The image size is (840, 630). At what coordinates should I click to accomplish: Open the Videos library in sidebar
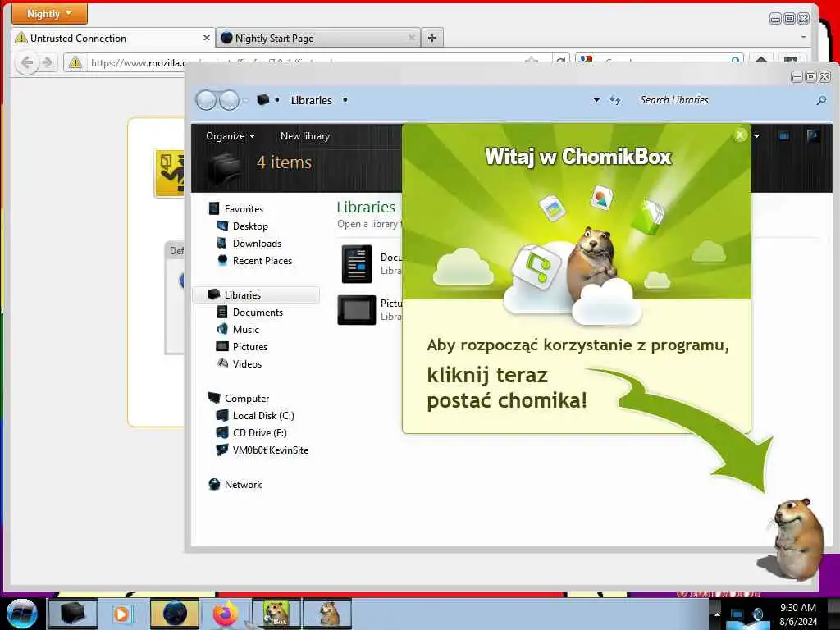(239, 363)
